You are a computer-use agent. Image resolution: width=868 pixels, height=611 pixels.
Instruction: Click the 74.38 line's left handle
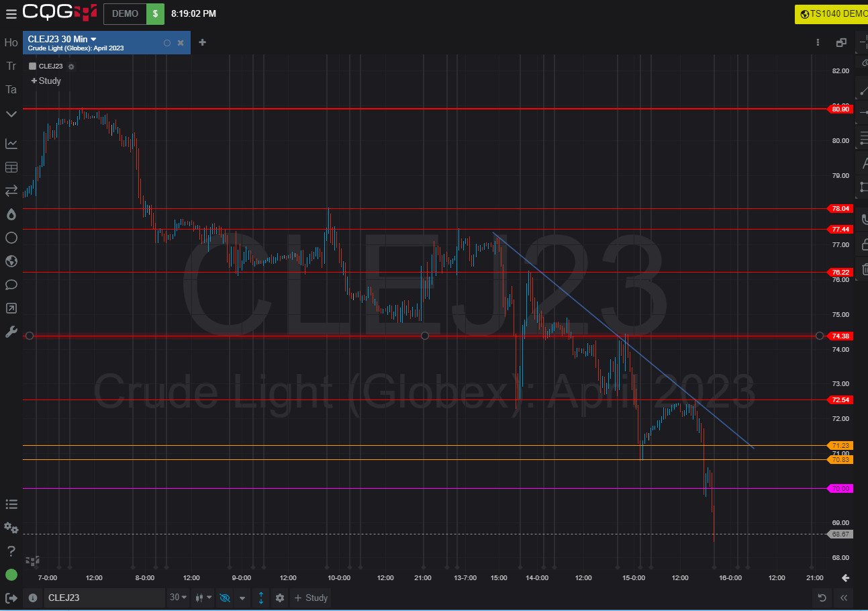(x=29, y=336)
